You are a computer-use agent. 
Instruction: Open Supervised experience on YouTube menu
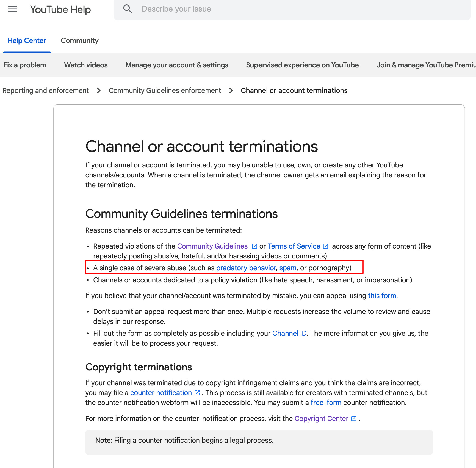302,65
